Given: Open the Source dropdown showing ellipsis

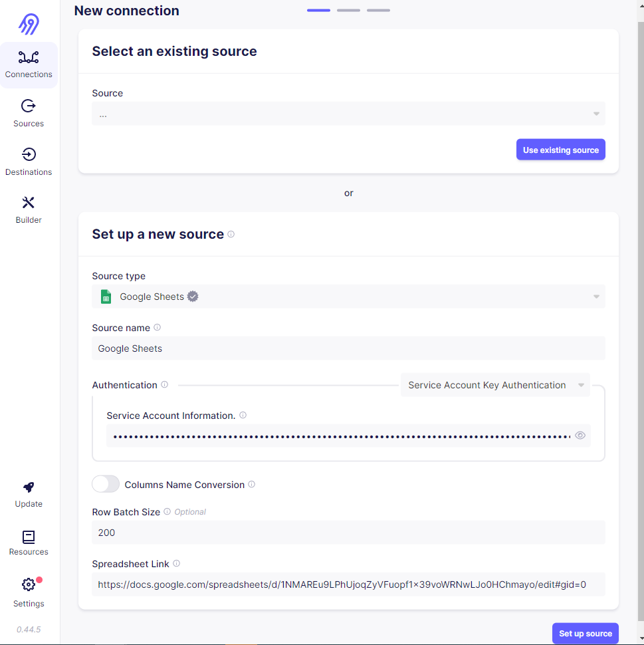Looking at the screenshot, I should point(348,113).
